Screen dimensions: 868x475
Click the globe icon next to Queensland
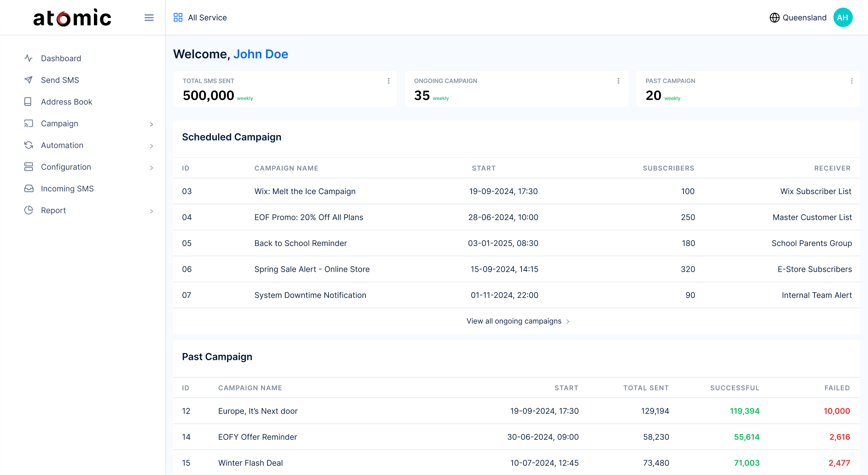click(x=774, y=18)
